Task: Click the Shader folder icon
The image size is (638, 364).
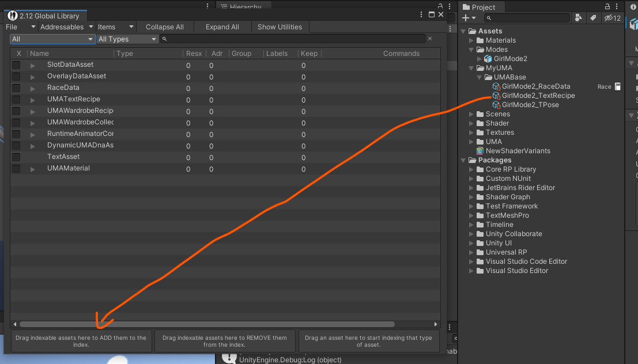Action: [480, 123]
